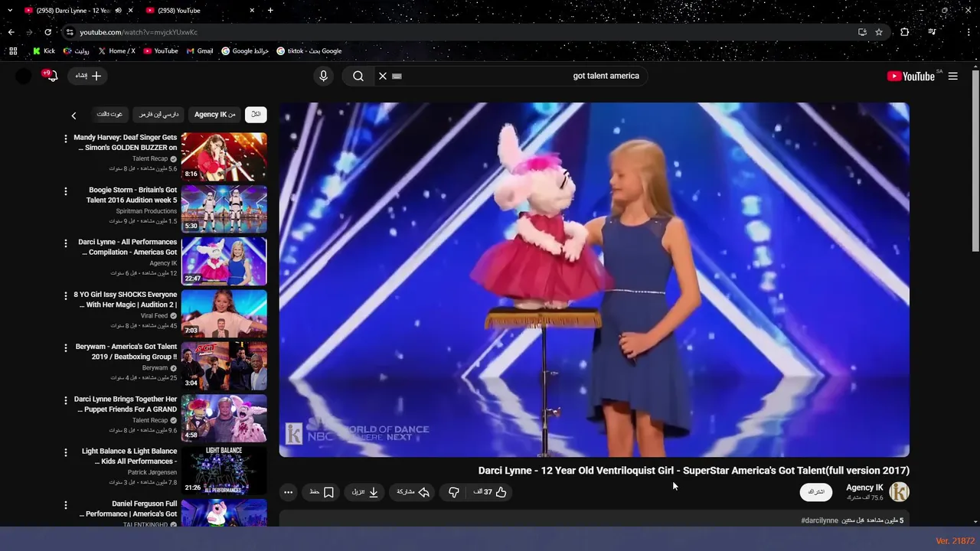
Task: Select the third filter chip next to Agency IK
Action: click(158, 114)
